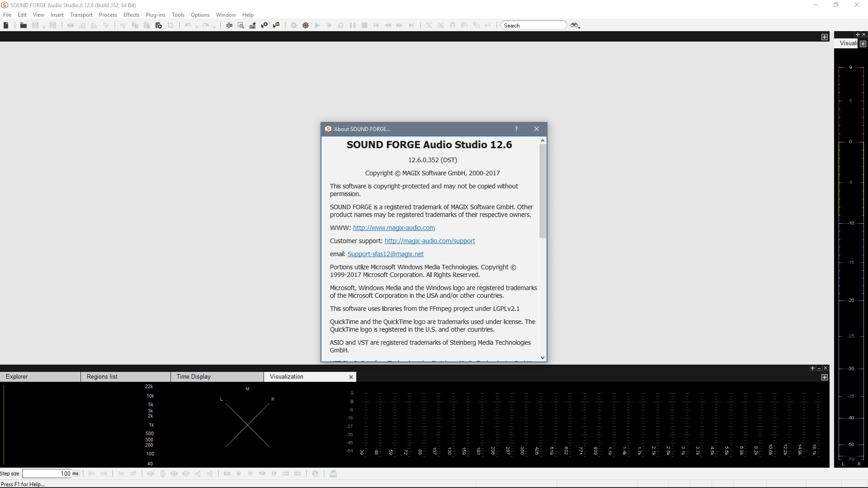Image resolution: width=868 pixels, height=488 pixels.
Task: Click the About dialog scrollbar thumb
Action: click(x=542, y=191)
